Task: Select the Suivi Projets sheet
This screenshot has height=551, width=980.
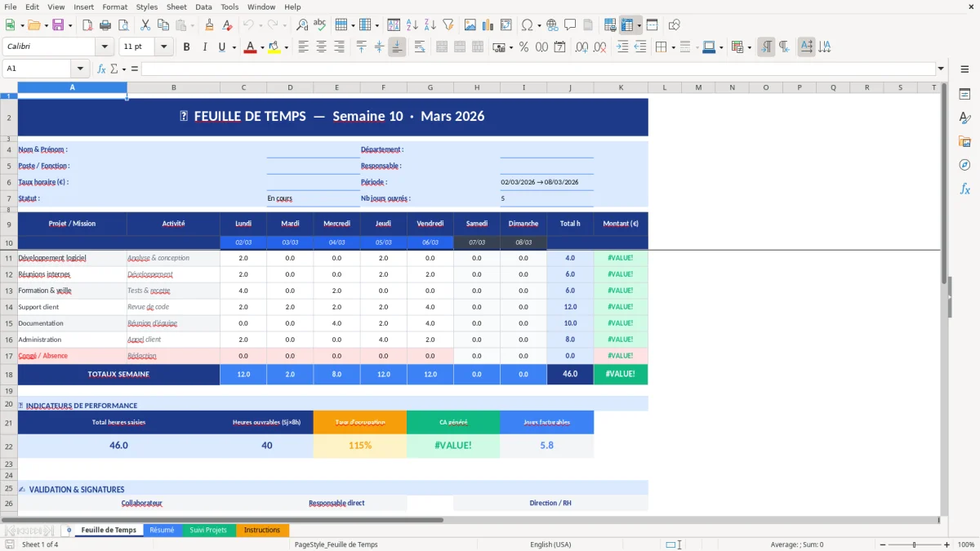Action: [208, 530]
